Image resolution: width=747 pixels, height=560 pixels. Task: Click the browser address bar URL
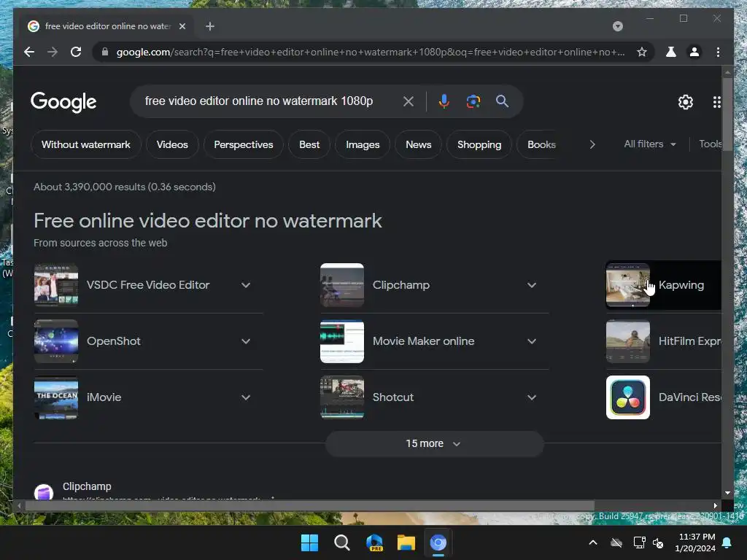coord(371,52)
